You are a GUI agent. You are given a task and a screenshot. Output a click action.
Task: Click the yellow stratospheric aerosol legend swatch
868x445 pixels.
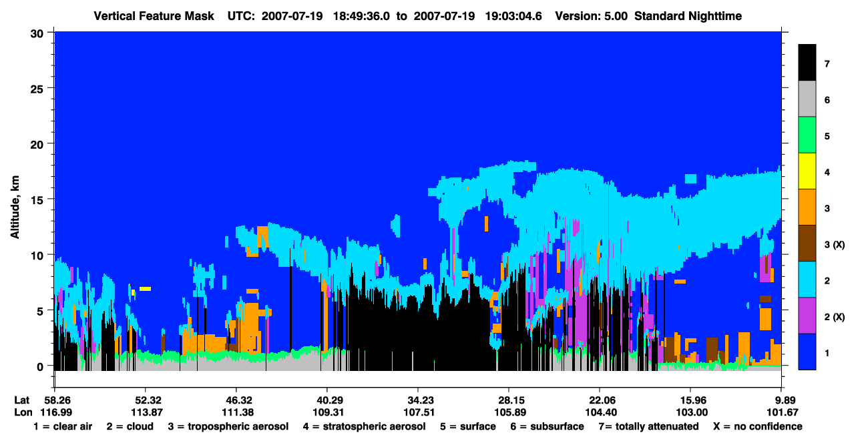click(x=807, y=171)
